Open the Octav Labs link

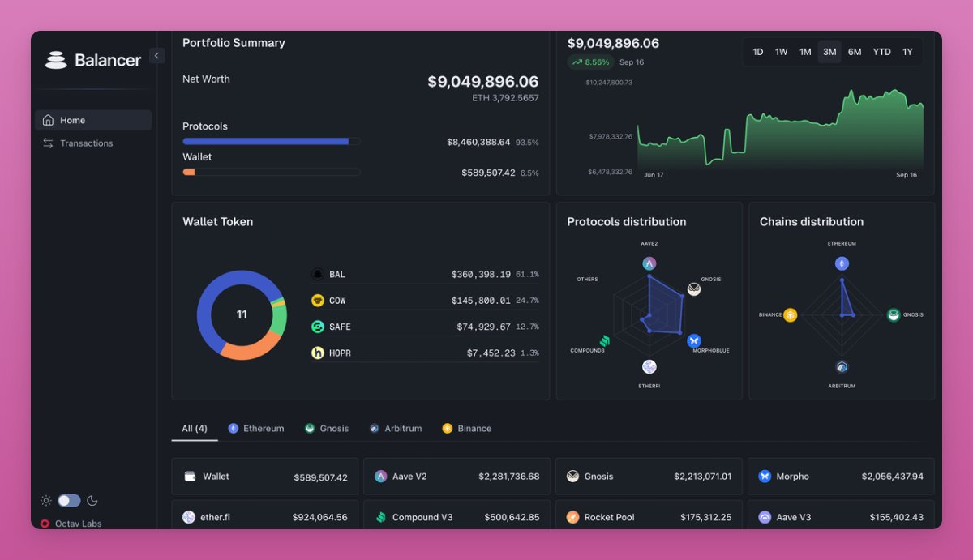pos(79,524)
